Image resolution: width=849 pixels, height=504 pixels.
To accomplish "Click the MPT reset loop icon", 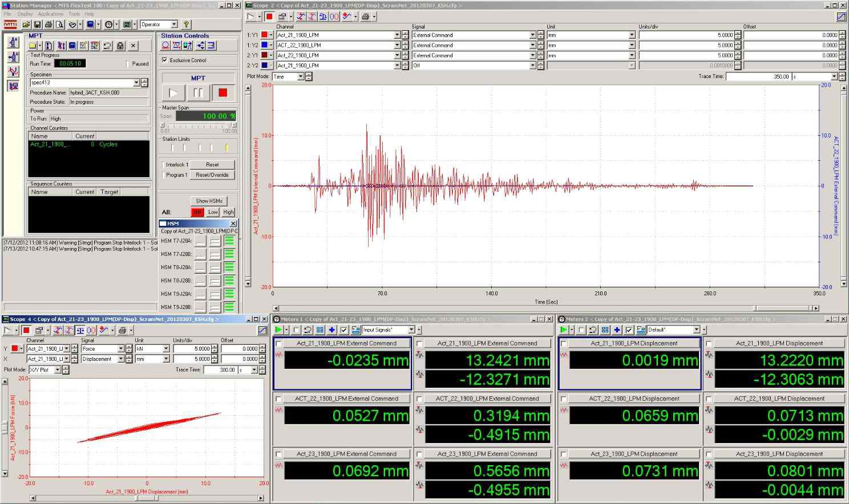I will click(107, 46).
